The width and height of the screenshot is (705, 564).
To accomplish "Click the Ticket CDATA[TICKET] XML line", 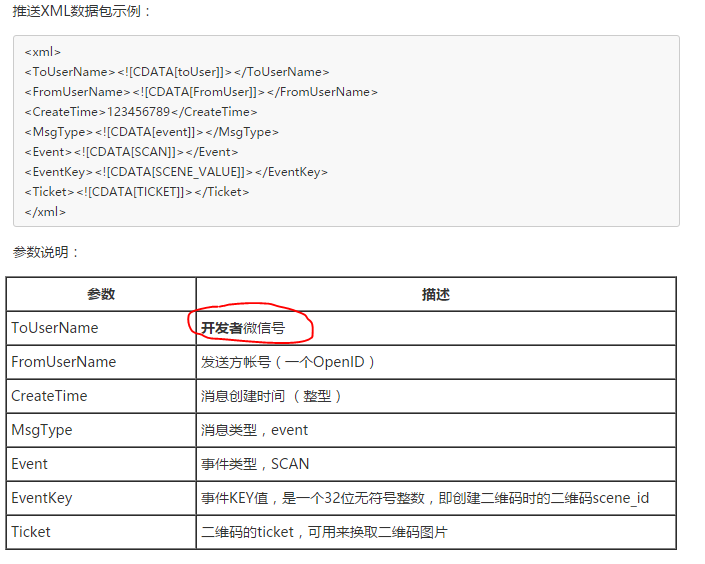I will pos(137,192).
